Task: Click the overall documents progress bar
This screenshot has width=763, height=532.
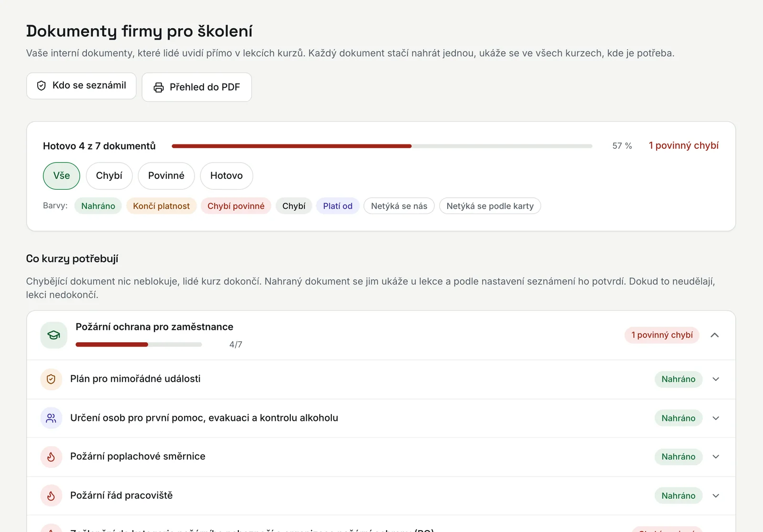Action: [382, 146]
